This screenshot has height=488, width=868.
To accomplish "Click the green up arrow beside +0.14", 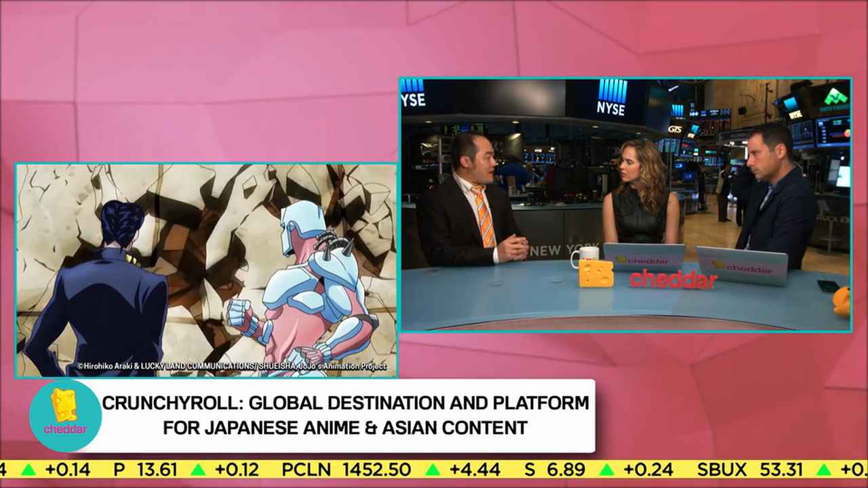I will (28, 470).
